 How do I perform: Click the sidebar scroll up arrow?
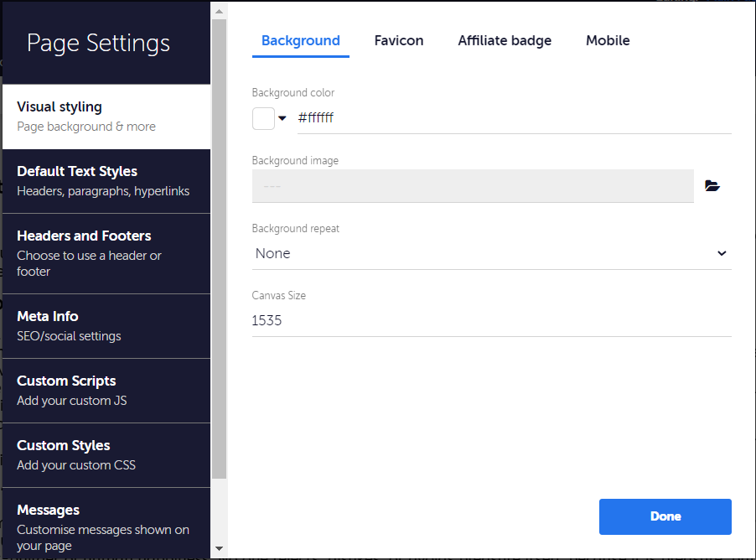point(219,11)
